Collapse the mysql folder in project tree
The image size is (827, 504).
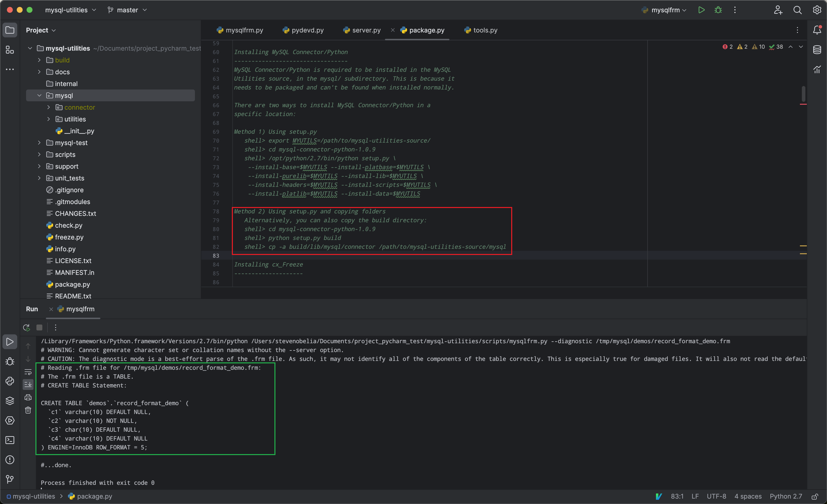pyautogui.click(x=39, y=96)
